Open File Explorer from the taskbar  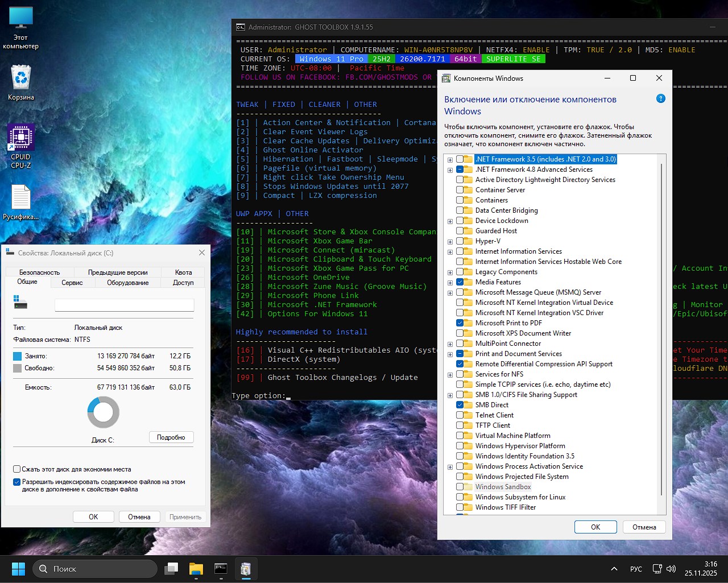196,568
